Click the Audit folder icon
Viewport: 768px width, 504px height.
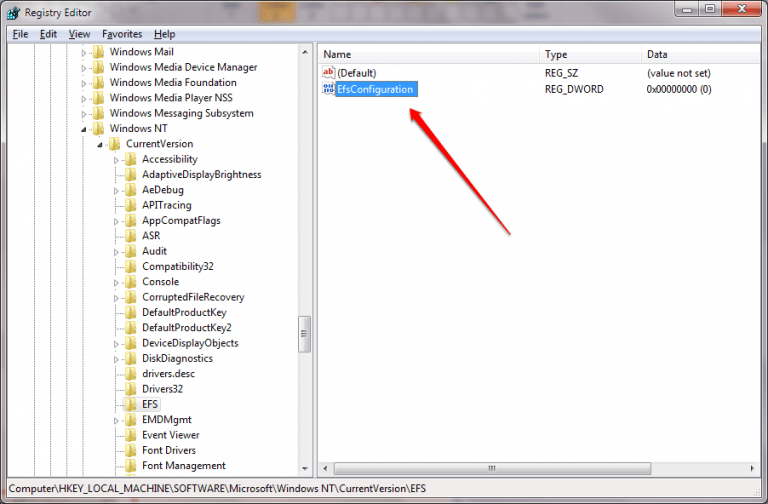(x=131, y=251)
